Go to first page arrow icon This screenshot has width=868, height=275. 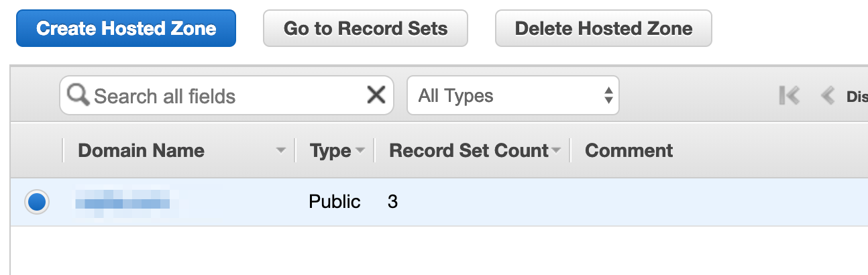tap(789, 96)
